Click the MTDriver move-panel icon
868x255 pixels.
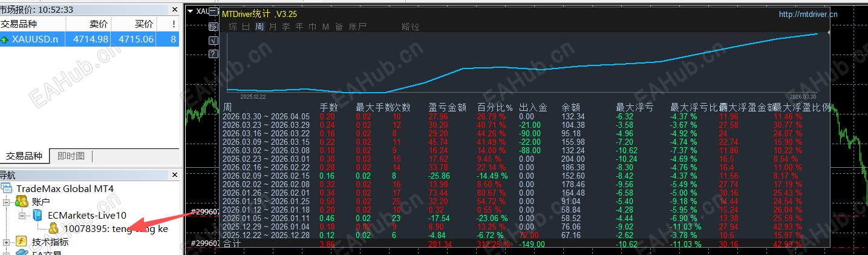click(213, 27)
